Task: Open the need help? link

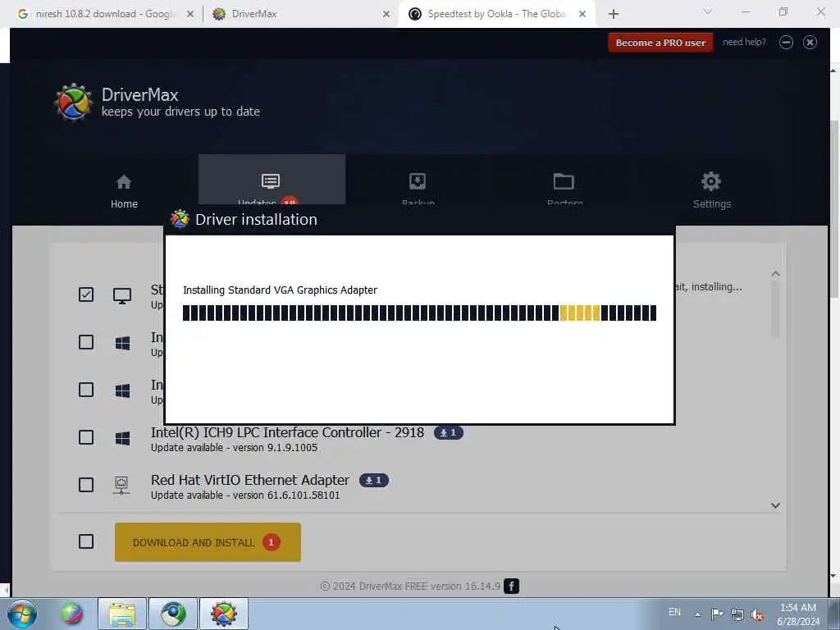Action: pos(744,42)
